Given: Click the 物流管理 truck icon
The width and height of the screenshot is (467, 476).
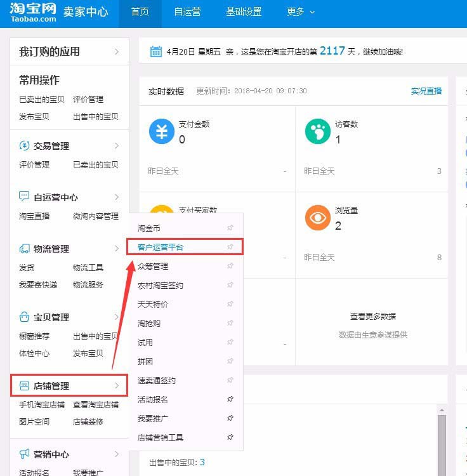Looking at the screenshot, I should pos(24,249).
